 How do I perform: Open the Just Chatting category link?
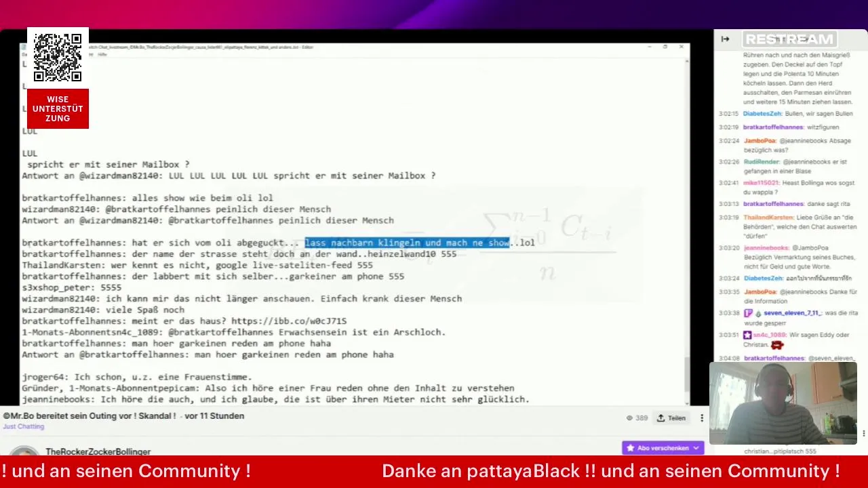click(23, 426)
